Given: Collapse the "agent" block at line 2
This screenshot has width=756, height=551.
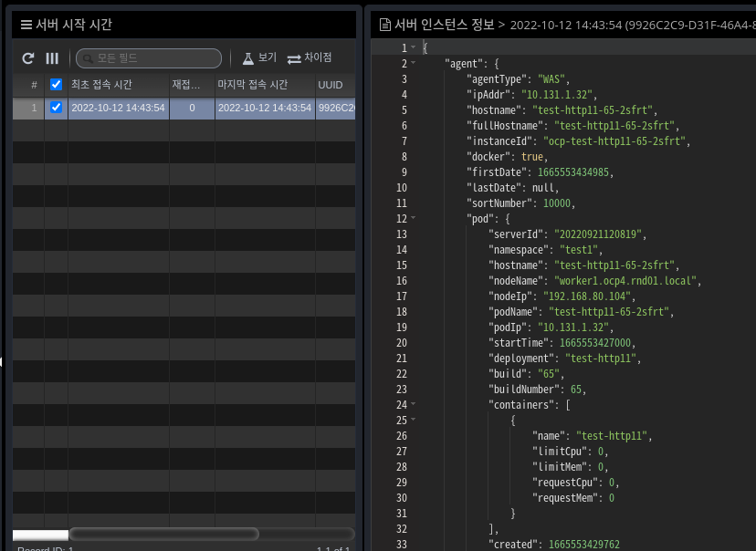Looking at the screenshot, I should pyautogui.click(x=413, y=64).
